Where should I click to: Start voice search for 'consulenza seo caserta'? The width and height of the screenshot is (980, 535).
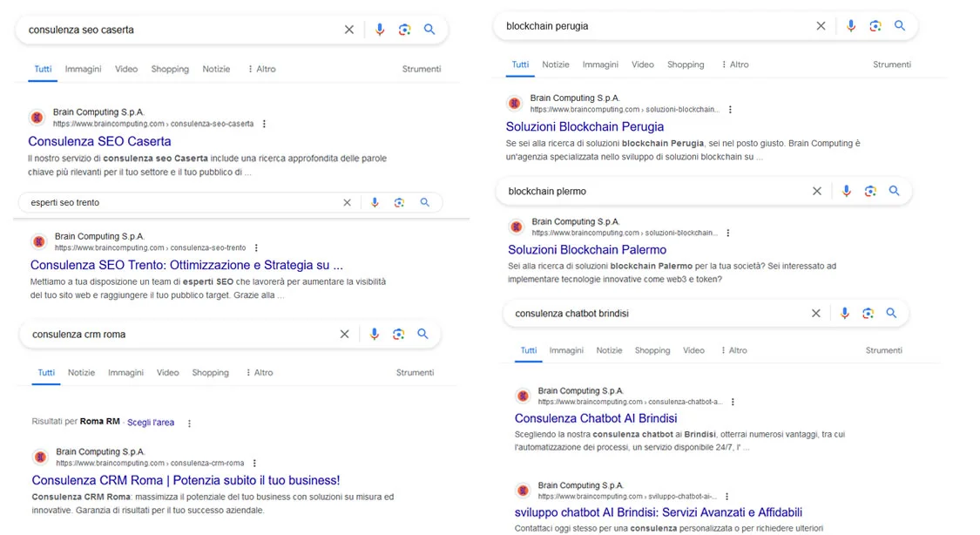point(380,30)
